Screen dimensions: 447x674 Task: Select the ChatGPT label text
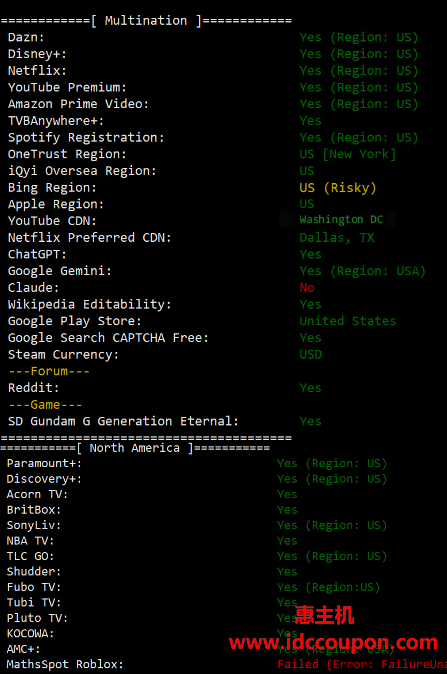37,254
